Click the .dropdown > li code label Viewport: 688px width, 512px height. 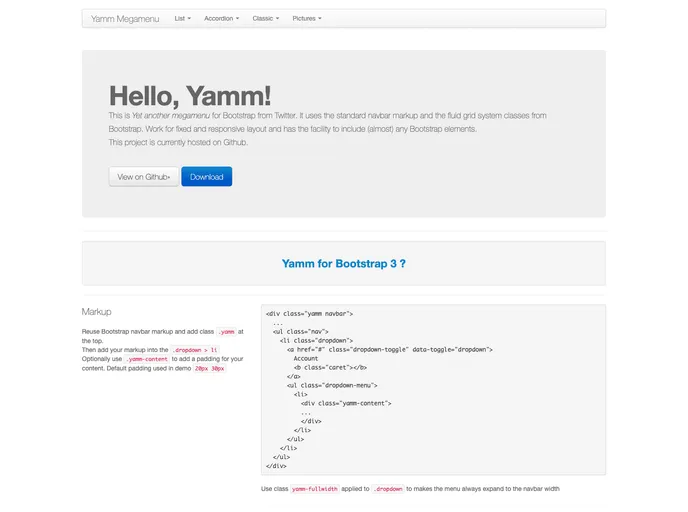point(195,350)
